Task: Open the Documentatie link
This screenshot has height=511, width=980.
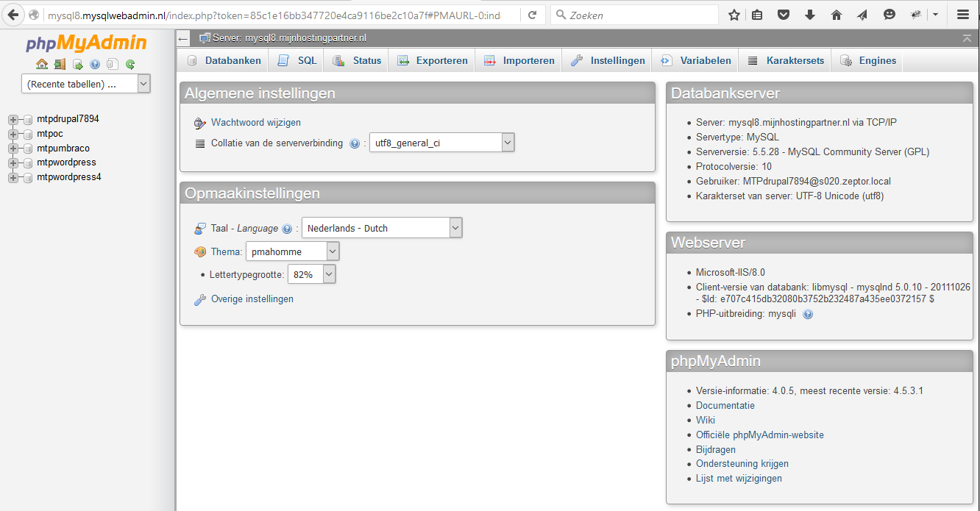Action: point(725,406)
